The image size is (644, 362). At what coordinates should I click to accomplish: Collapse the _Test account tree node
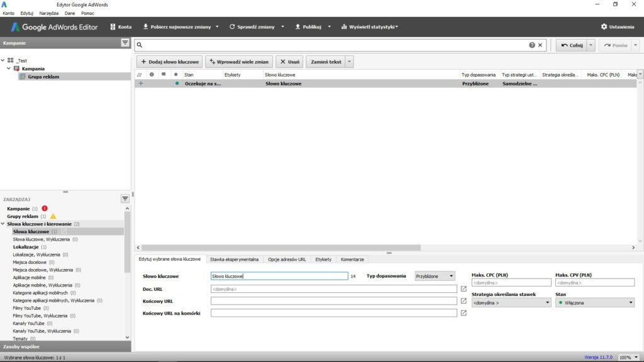tap(3, 60)
